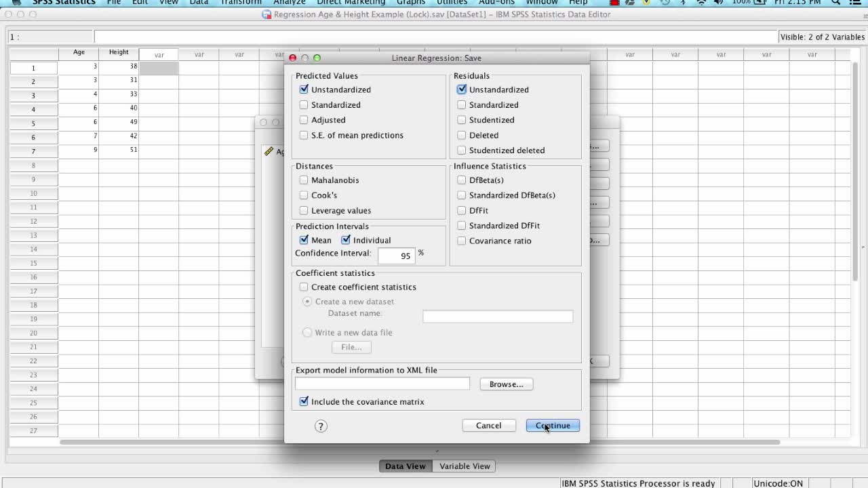The width and height of the screenshot is (868, 488).
Task: Uncheck Unstandardized under Residuals
Action: coord(462,89)
